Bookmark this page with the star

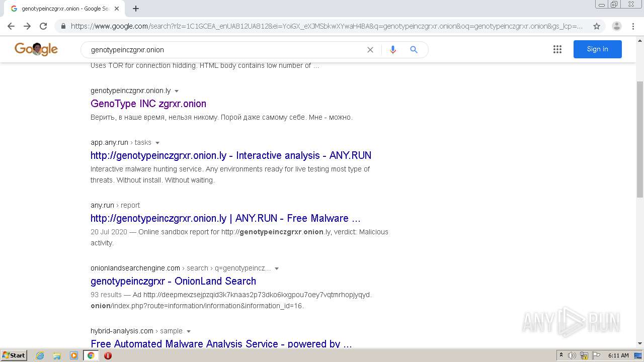tap(597, 26)
